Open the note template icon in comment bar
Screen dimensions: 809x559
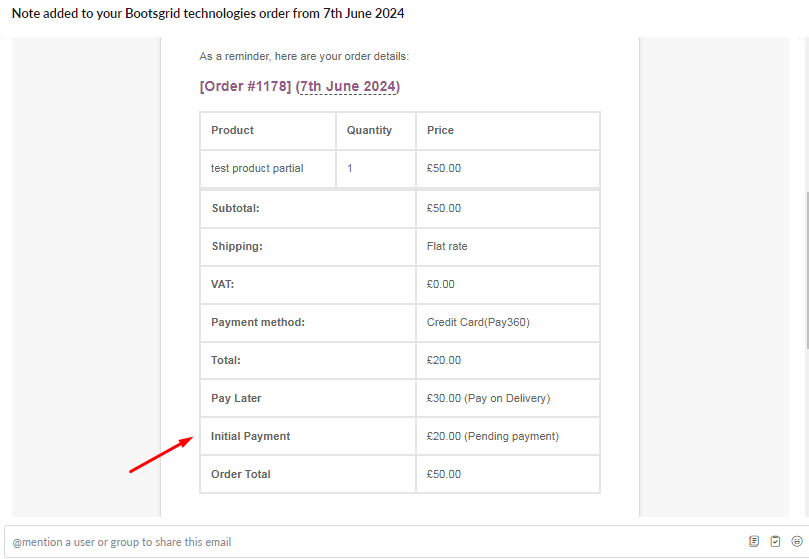click(x=754, y=541)
